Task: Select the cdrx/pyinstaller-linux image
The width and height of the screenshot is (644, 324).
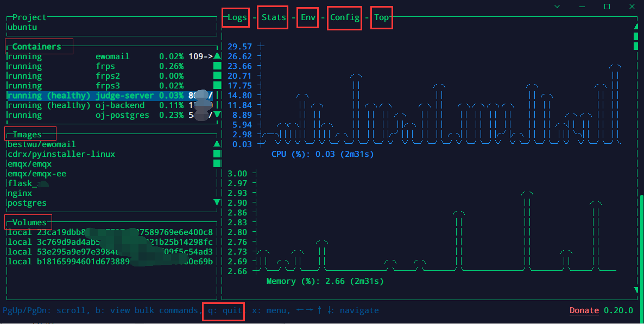Action: point(61,154)
